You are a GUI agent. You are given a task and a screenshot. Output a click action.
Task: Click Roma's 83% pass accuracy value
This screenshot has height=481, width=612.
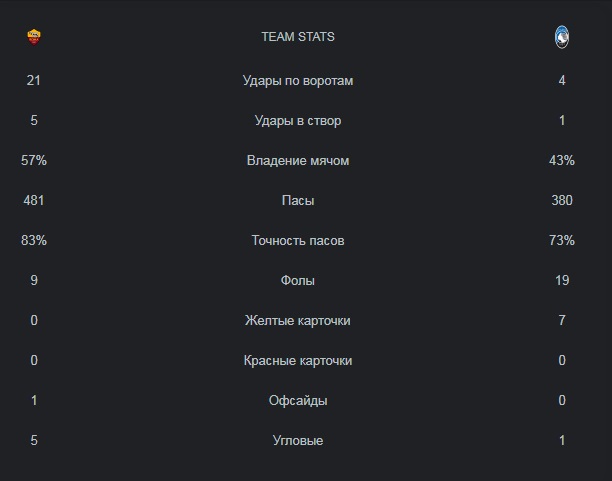[34, 241]
